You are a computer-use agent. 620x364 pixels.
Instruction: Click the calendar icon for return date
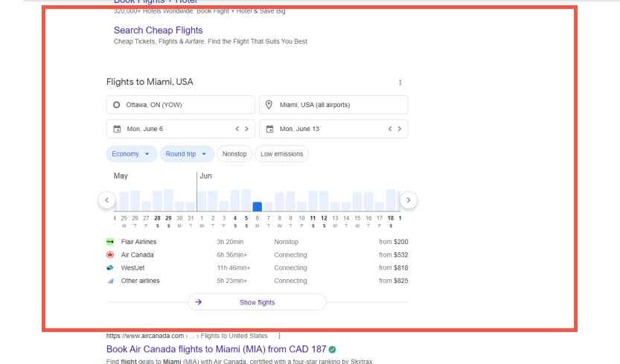[x=269, y=129]
